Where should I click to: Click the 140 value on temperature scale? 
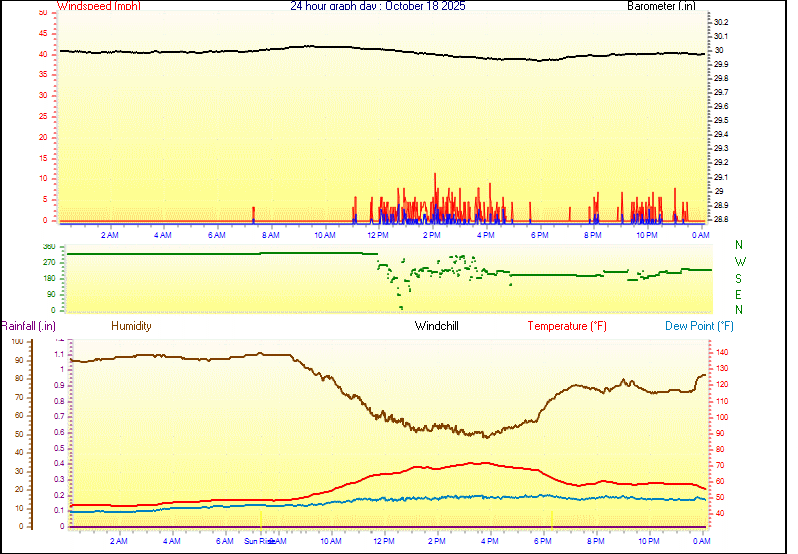point(722,353)
